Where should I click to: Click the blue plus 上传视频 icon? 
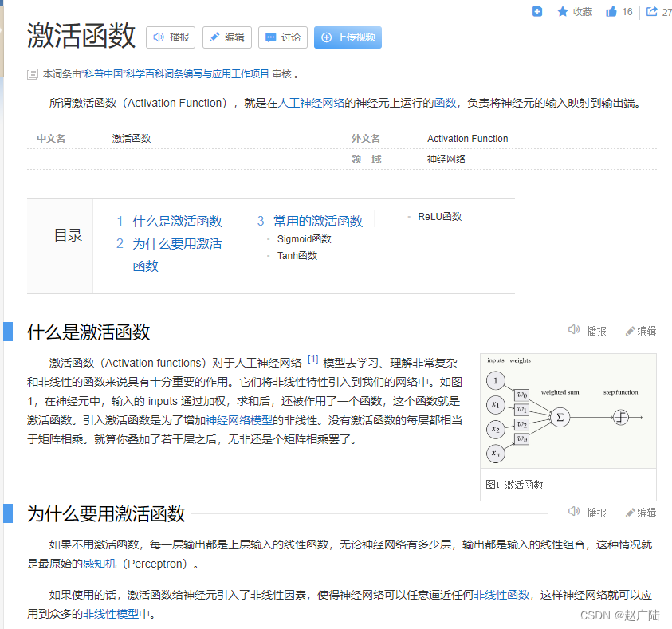coord(326,37)
